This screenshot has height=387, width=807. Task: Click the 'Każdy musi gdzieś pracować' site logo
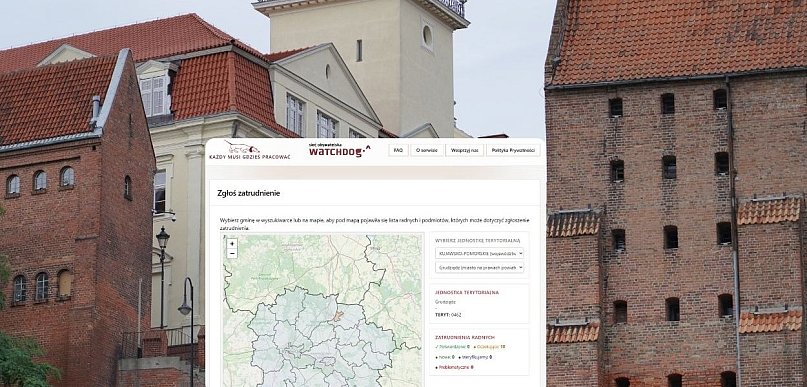tap(249, 150)
